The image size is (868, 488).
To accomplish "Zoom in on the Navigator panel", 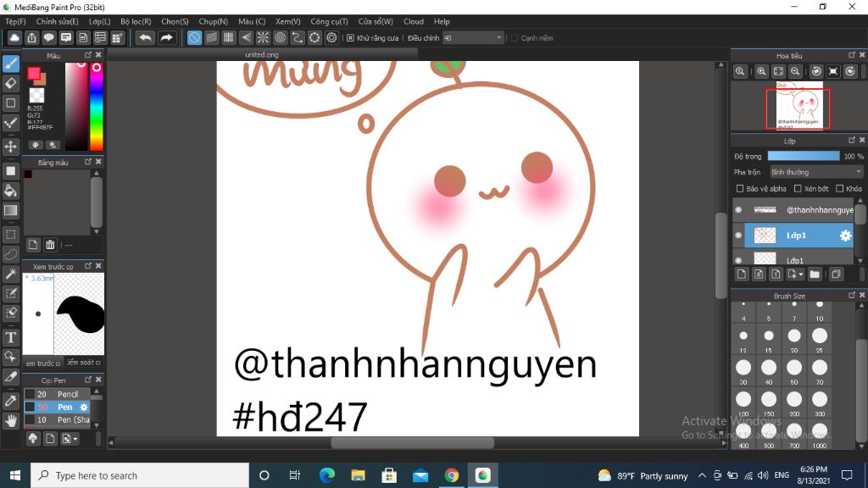I will click(761, 71).
